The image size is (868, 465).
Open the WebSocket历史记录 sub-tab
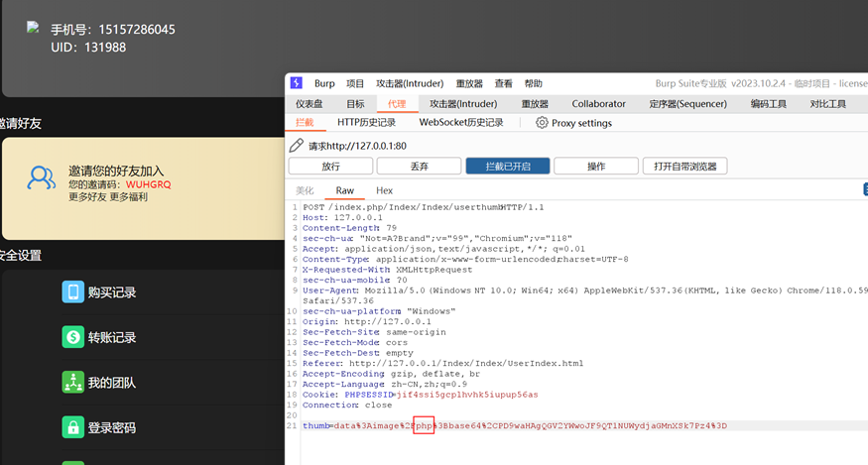[461, 122]
